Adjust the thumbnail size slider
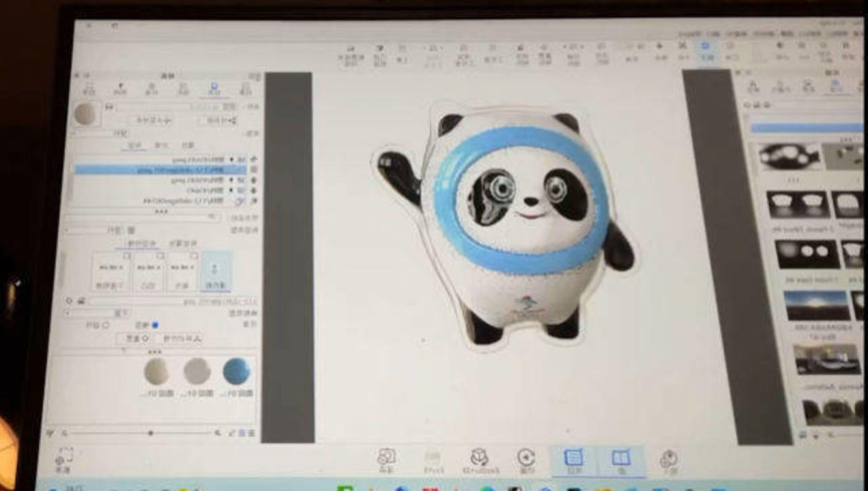The height and width of the screenshot is (491, 868). click(x=151, y=433)
